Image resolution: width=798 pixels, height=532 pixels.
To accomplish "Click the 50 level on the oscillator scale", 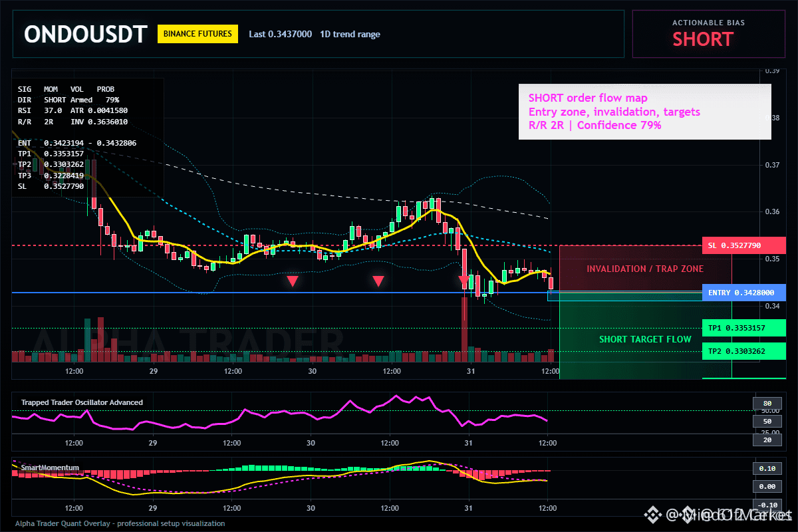I will (x=766, y=421).
